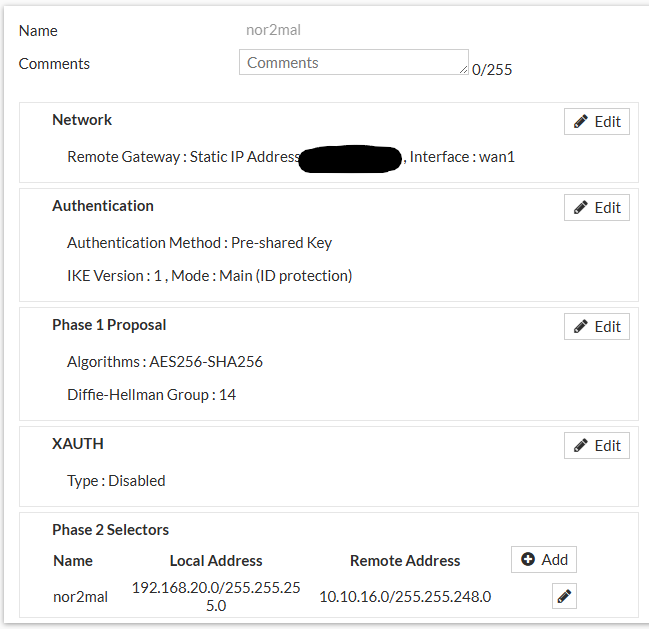Add a new Phase 2 selector
Viewport: 649px width, 629px height.
coord(544,560)
